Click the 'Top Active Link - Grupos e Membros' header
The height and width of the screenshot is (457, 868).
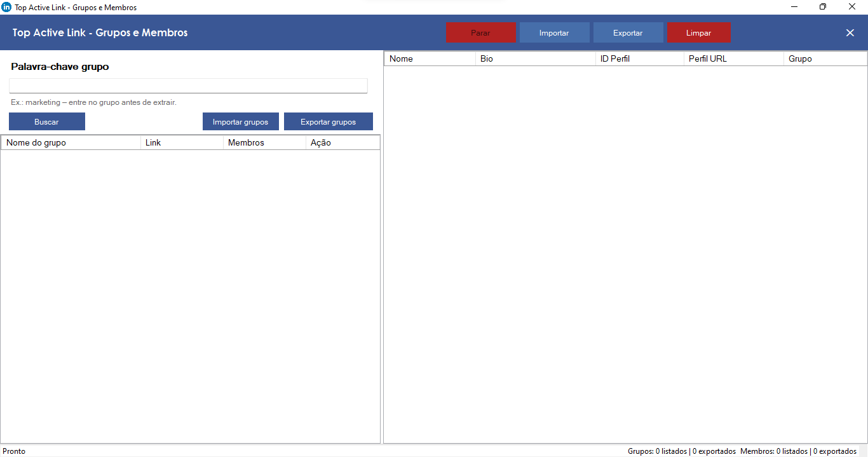click(x=100, y=32)
